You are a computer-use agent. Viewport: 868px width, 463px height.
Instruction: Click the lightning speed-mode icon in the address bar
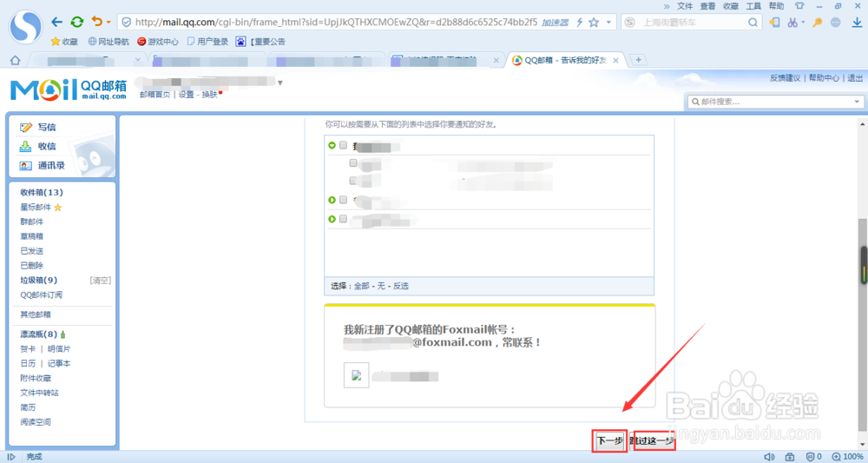pyautogui.click(x=580, y=23)
